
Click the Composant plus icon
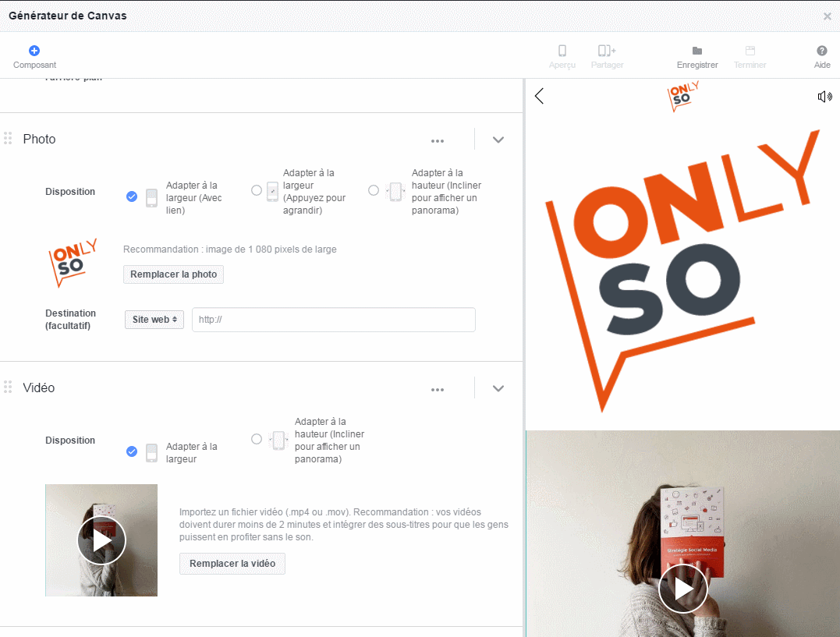34,51
